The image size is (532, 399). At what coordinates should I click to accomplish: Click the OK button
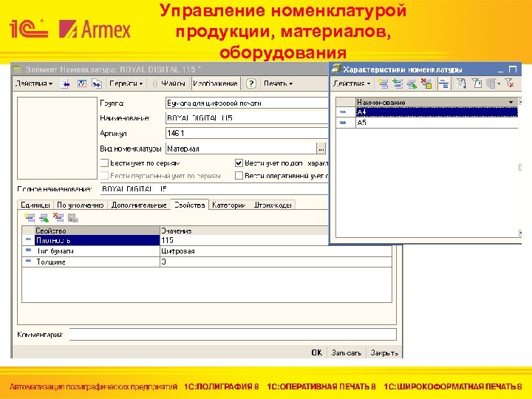tap(316, 353)
